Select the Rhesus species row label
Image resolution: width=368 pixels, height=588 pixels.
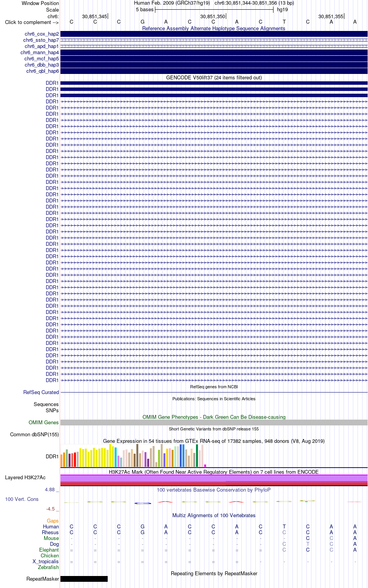pyautogui.click(x=50, y=532)
